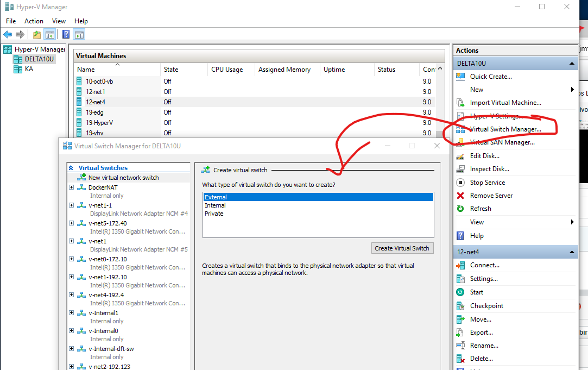Expand the DockerNAT virtual switch node
Viewport: 588px width, 370px height.
(x=72, y=187)
